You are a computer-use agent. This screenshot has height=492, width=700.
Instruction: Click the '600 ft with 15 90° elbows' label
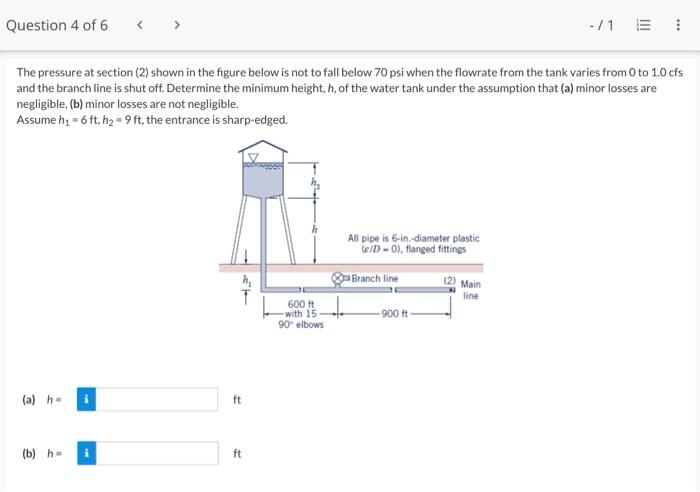[301, 314]
